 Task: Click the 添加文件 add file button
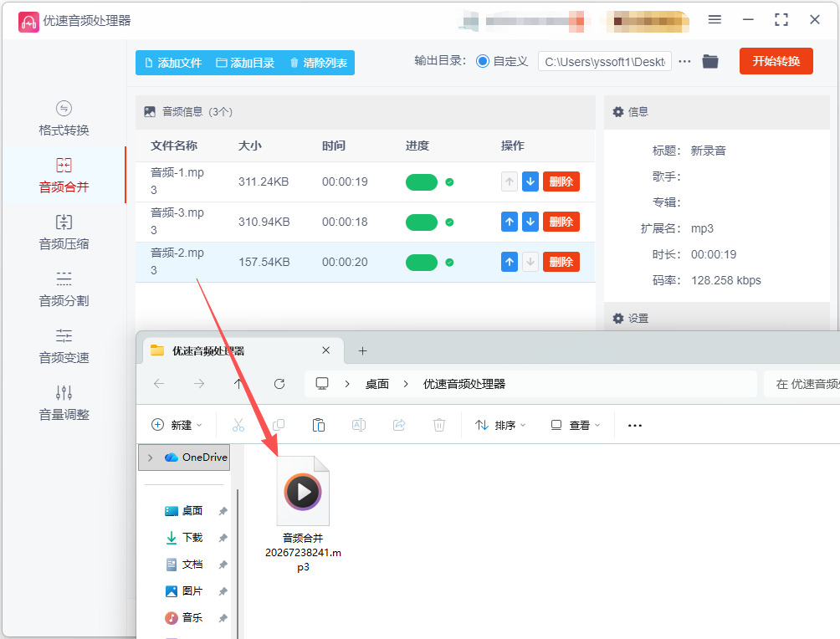click(x=173, y=63)
